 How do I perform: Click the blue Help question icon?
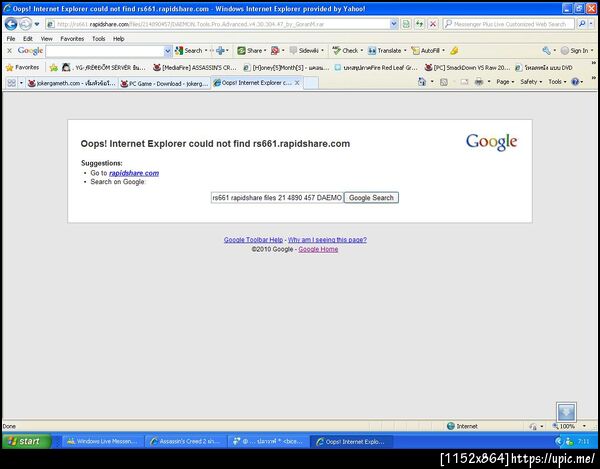coord(575,82)
